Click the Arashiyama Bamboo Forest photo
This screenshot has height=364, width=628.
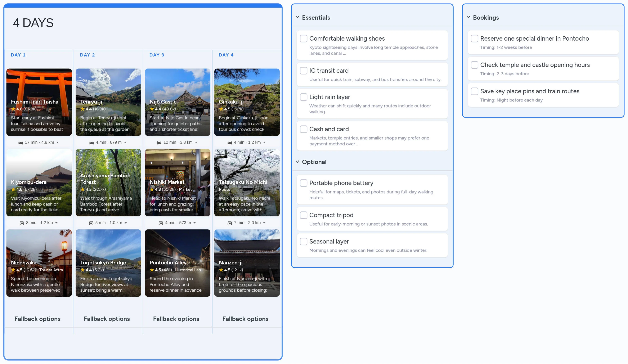click(x=108, y=183)
